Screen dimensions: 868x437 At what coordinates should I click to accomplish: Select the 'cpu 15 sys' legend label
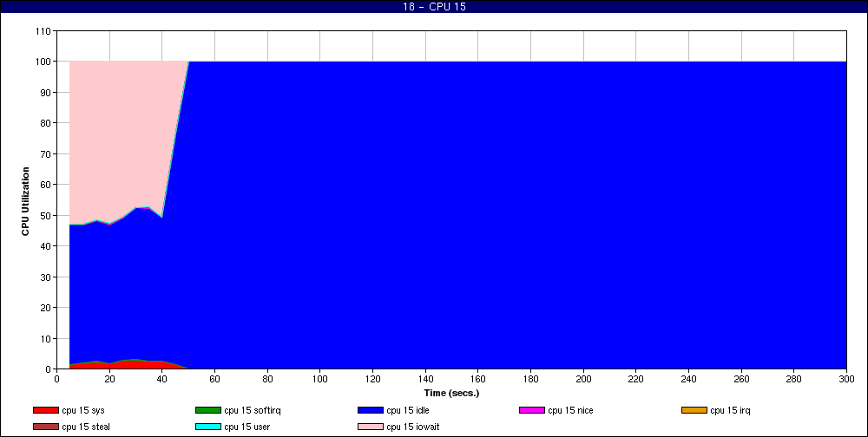[83, 410]
